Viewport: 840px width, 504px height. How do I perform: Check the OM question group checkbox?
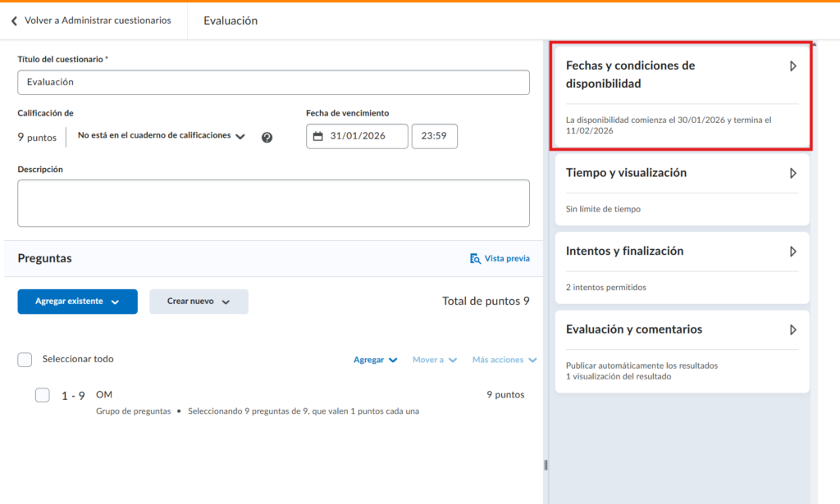(43, 396)
